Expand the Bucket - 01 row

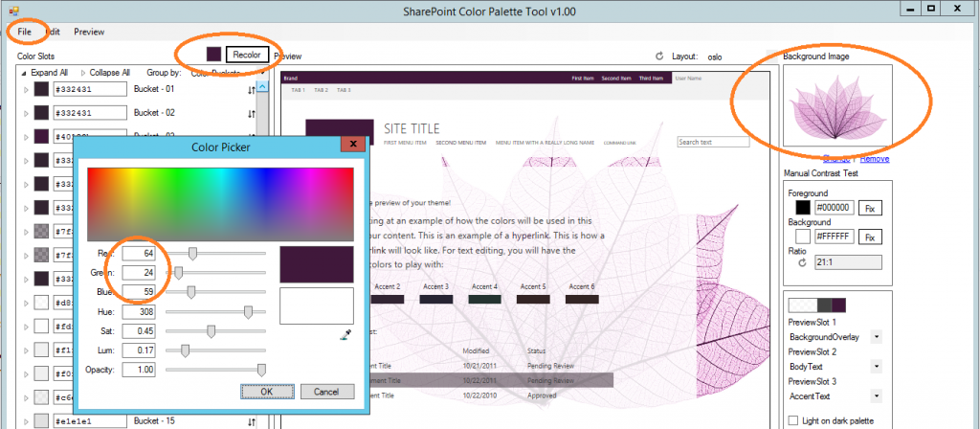click(26, 90)
